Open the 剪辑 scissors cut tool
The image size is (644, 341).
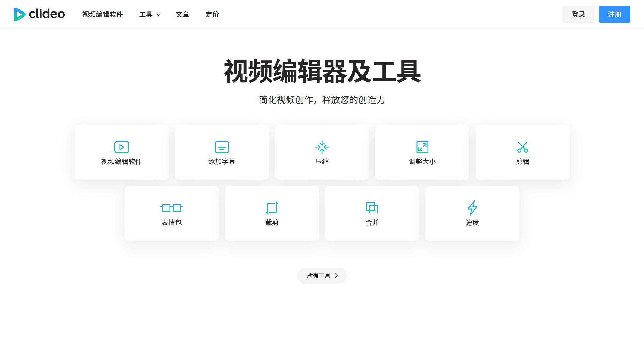522,147
